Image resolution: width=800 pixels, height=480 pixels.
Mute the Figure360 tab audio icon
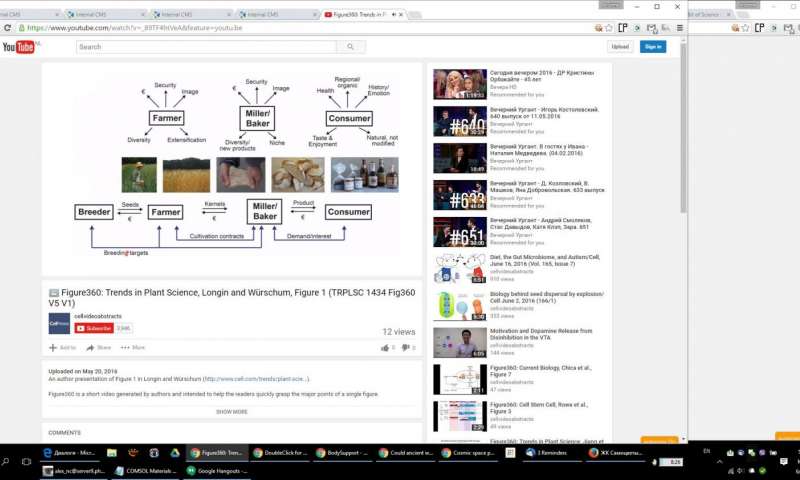393,15
